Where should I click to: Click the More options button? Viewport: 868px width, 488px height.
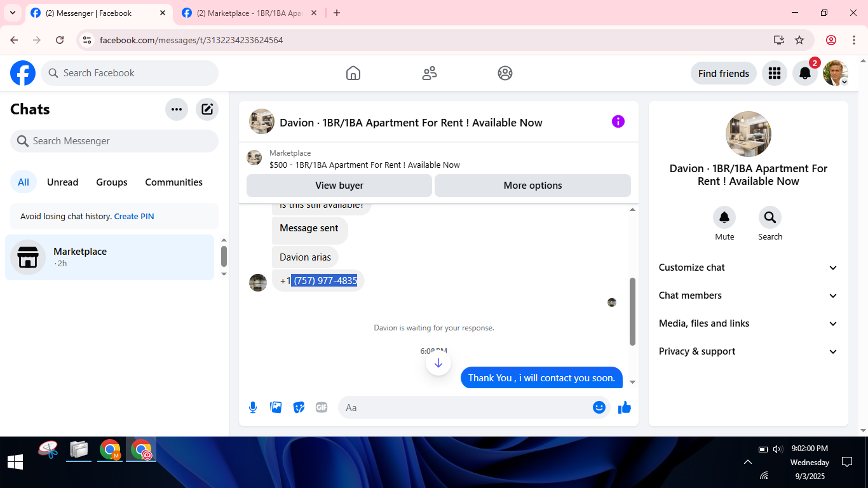coord(533,186)
